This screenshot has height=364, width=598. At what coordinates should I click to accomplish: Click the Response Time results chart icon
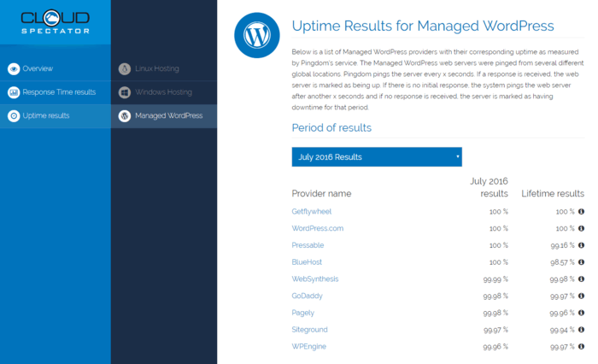pos(14,92)
